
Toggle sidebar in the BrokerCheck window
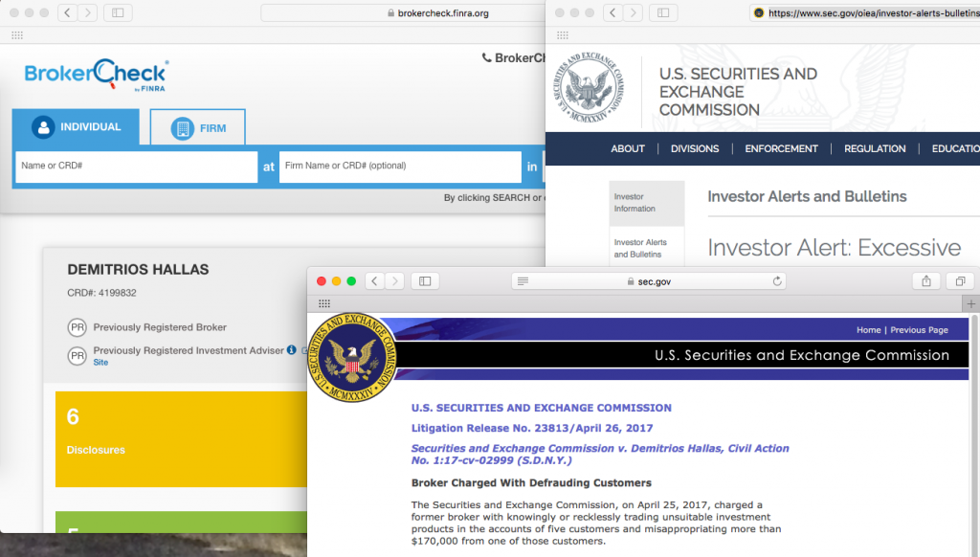(x=118, y=12)
